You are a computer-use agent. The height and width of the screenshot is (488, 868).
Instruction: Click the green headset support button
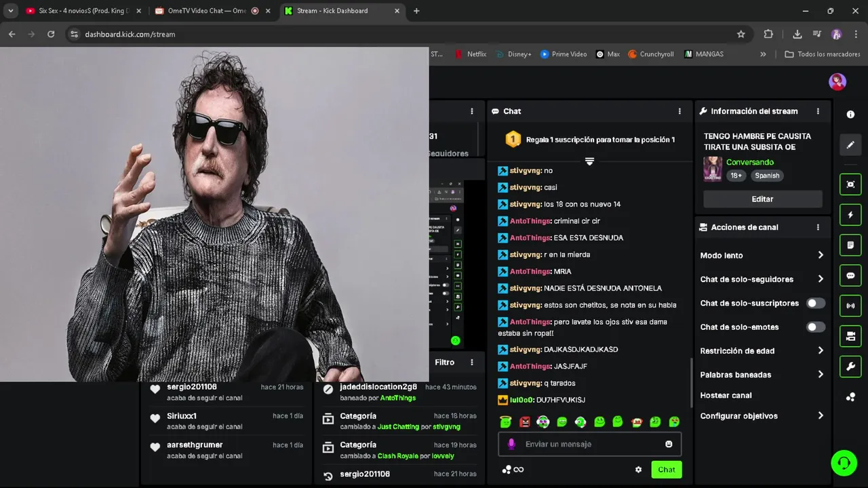[x=844, y=463]
